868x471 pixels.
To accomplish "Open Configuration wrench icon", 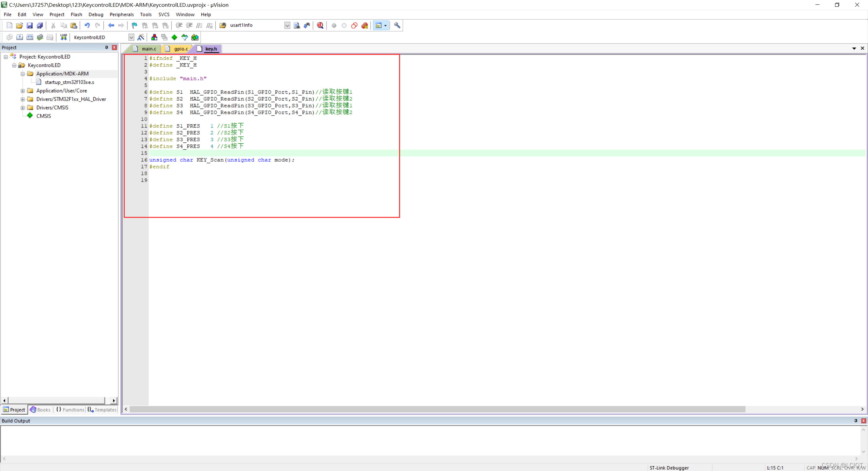I will coord(397,25).
